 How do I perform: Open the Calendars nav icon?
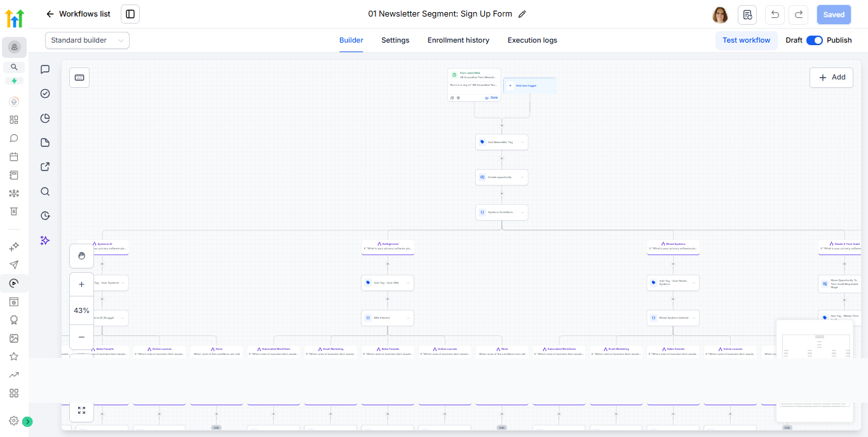click(x=14, y=156)
